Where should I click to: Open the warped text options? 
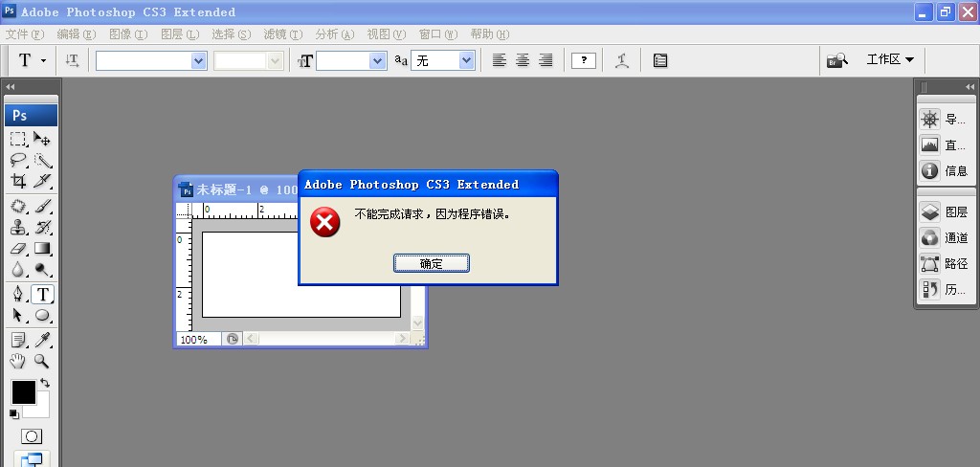point(621,60)
